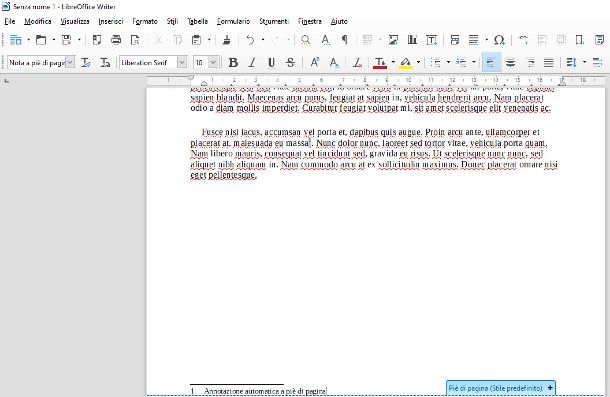
Task: Open the Stili menu
Action: 172,21
